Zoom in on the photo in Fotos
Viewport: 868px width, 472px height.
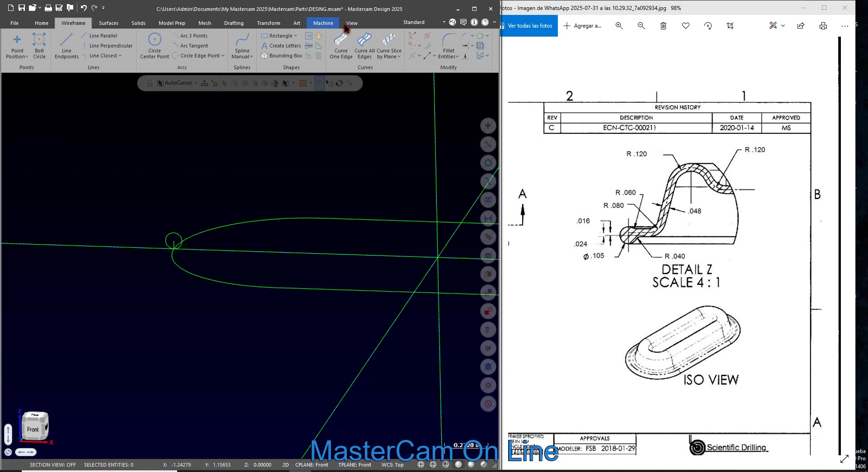click(x=619, y=26)
